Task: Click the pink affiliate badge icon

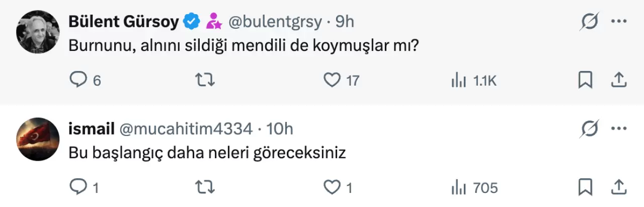Action: coord(214,22)
